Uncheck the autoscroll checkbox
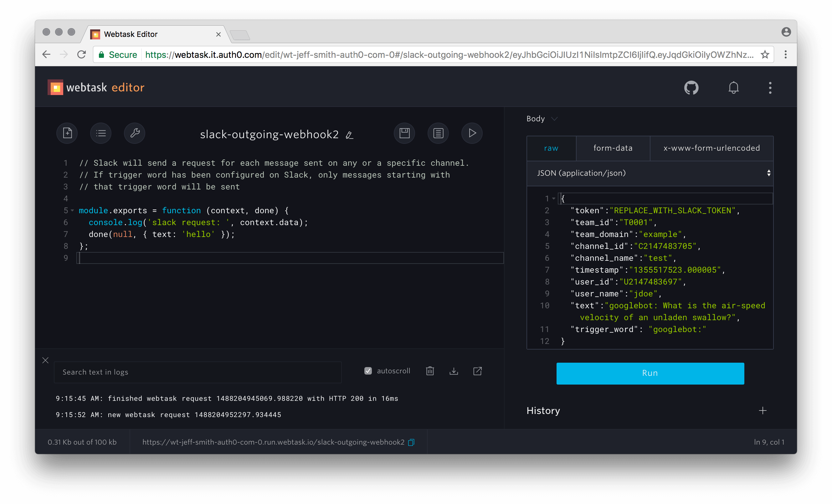 pyautogui.click(x=368, y=371)
